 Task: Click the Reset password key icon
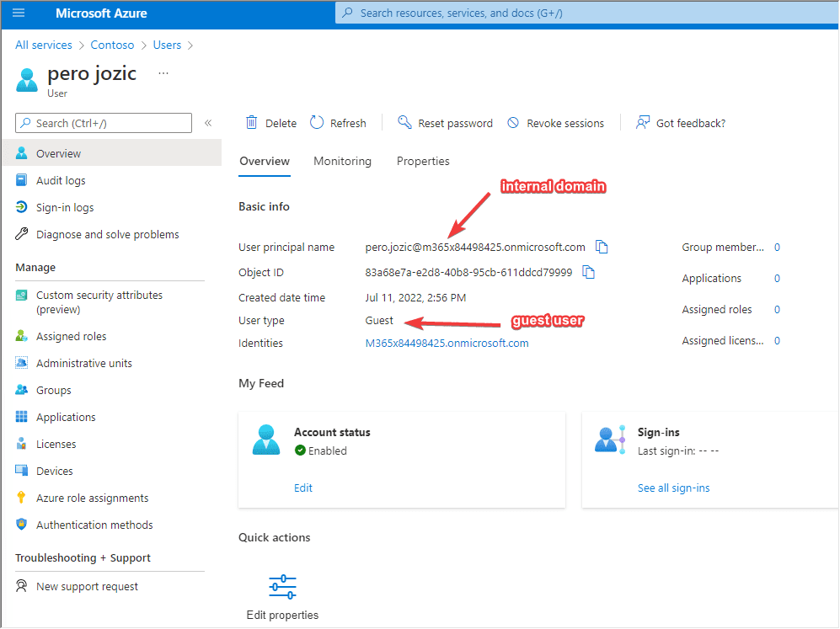click(404, 123)
